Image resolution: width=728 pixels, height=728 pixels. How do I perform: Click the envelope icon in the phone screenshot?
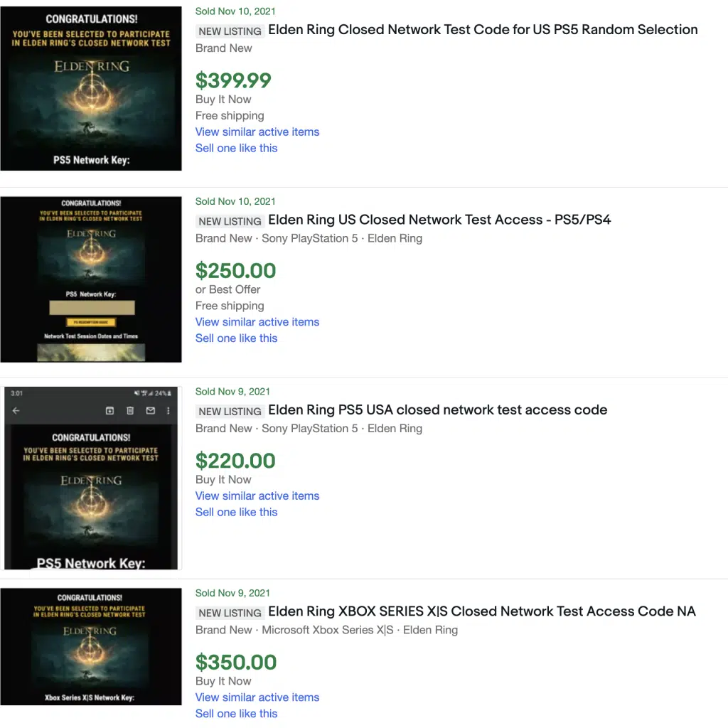pos(150,411)
